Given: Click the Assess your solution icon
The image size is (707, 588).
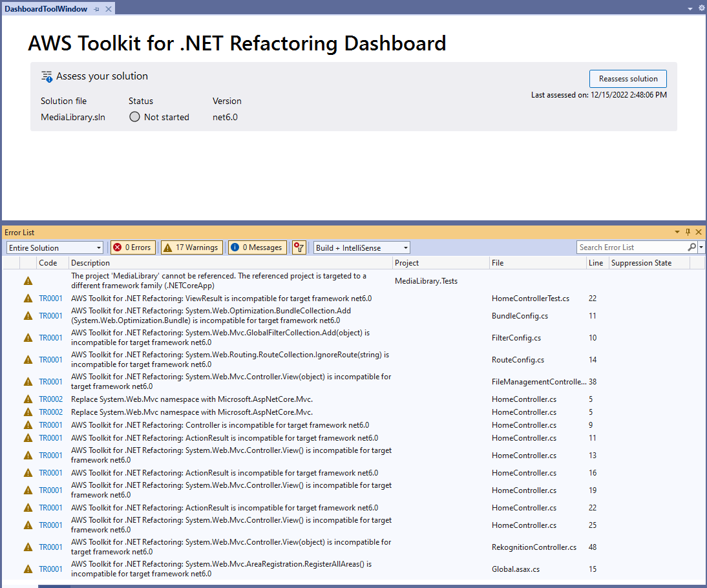Looking at the screenshot, I should [47, 76].
